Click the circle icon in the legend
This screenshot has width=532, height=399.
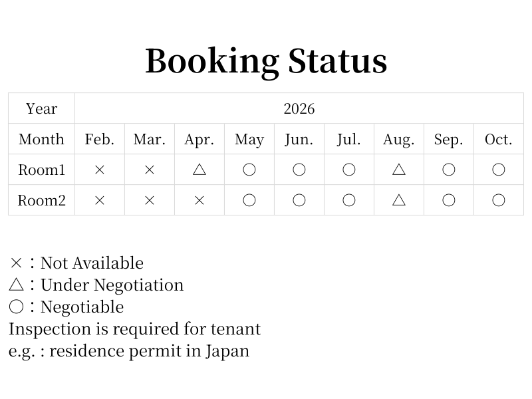click(17, 307)
